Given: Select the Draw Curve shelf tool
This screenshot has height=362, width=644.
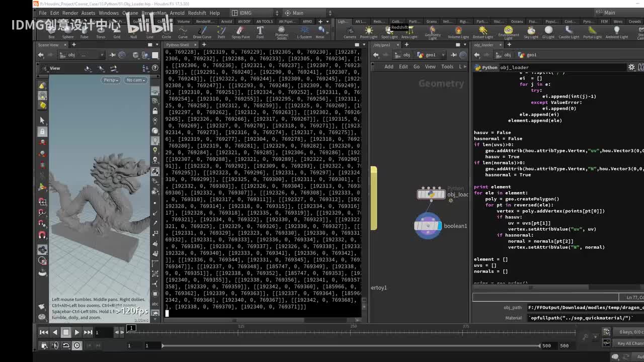Looking at the screenshot, I should [x=202, y=32].
